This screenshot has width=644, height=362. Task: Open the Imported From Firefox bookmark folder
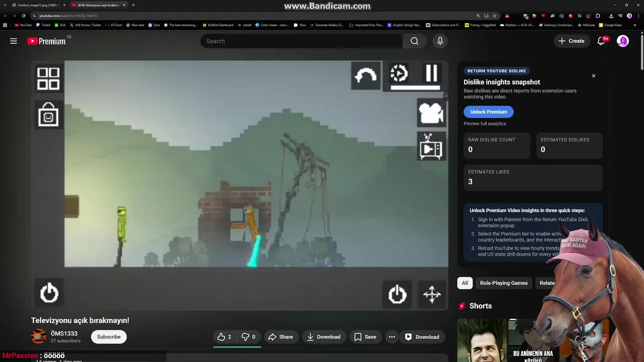click(x=366, y=25)
